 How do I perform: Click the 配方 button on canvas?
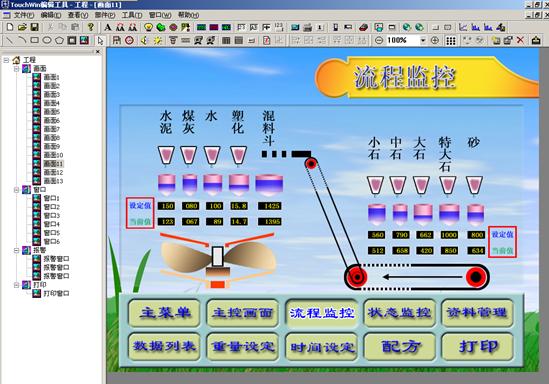tap(400, 347)
